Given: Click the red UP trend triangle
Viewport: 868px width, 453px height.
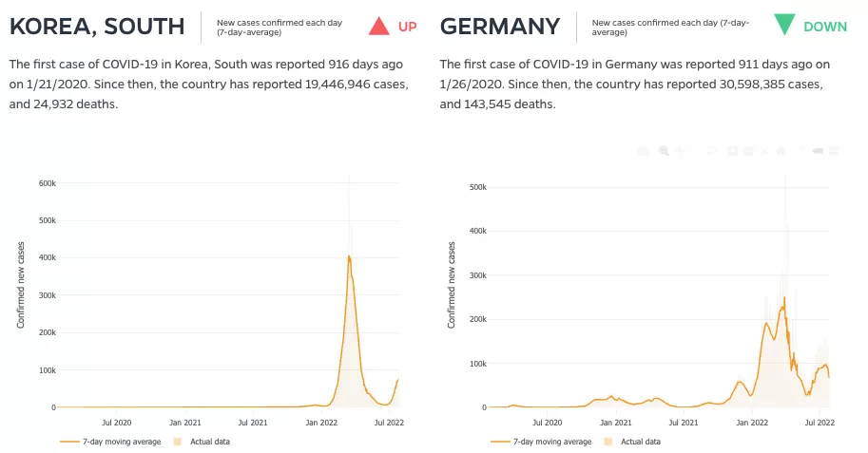Looking at the screenshot, I should click(x=379, y=26).
